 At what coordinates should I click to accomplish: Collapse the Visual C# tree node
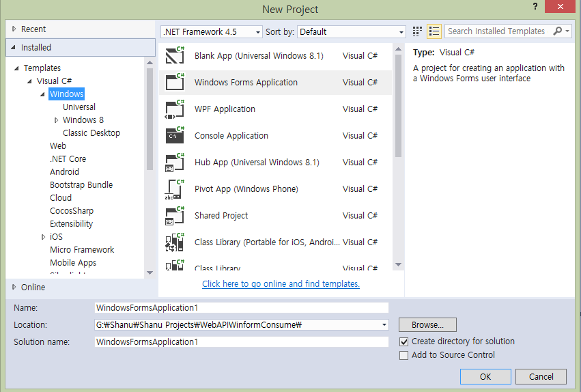pyautogui.click(x=29, y=81)
